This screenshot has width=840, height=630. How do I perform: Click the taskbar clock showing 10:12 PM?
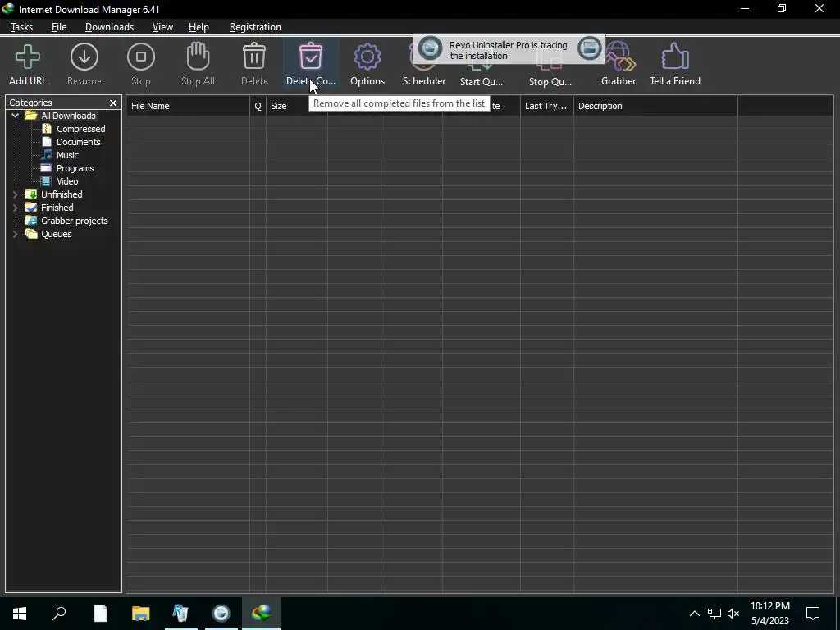click(769, 614)
